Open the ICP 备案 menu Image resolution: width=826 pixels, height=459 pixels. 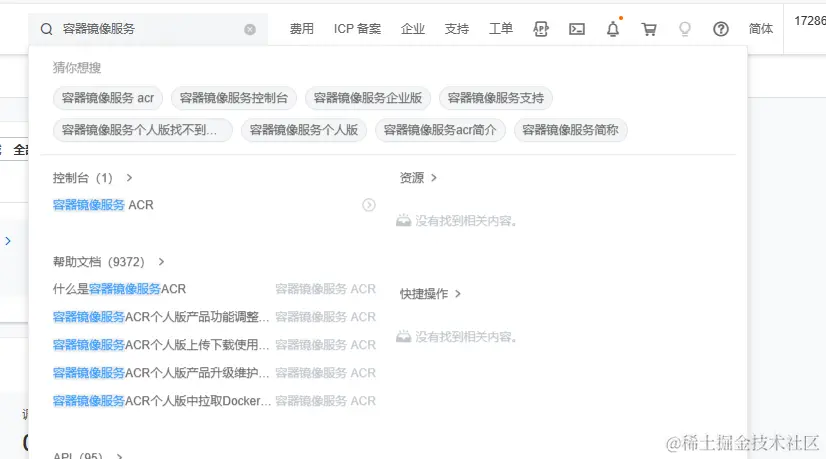click(x=357, y=29)
